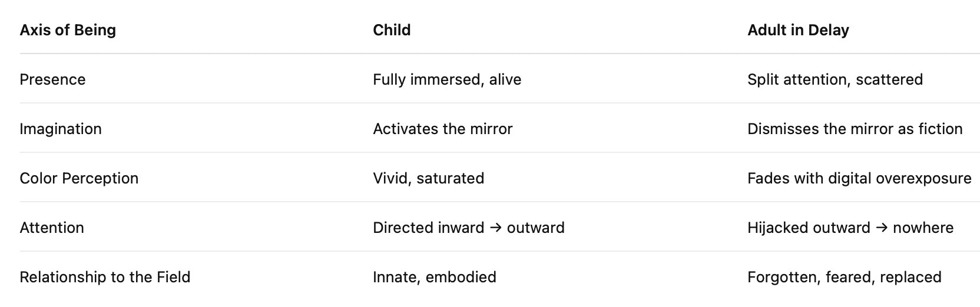The image size is (980, 307).
Task: Click the "Fully immersed, alive" cell
Action: [447, 79]
